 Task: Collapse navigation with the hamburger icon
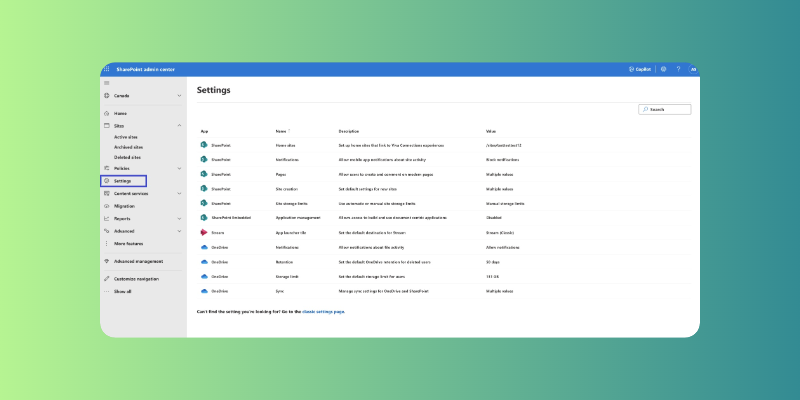107,82
